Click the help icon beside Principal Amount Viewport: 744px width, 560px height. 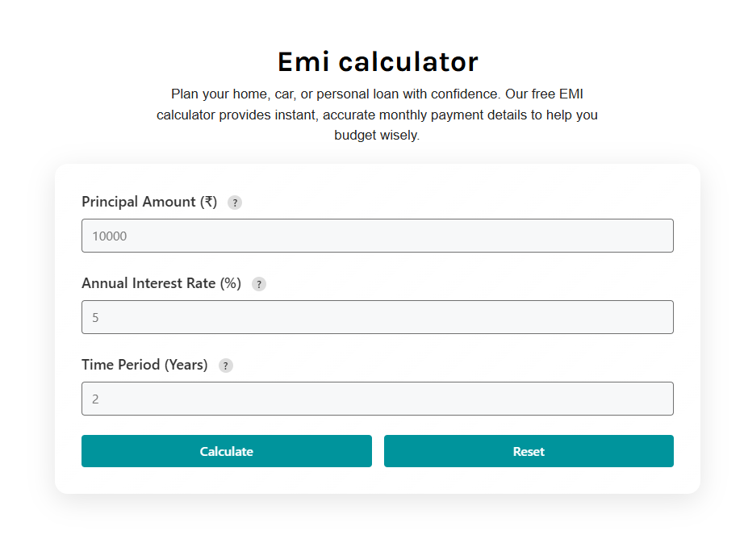(x=235, y=203)
